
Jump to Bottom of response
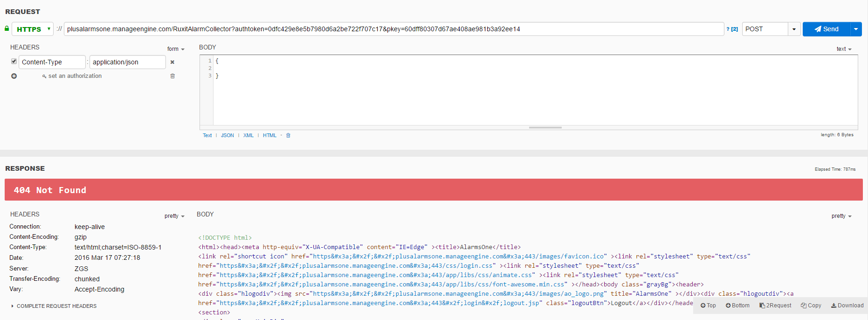737,306
